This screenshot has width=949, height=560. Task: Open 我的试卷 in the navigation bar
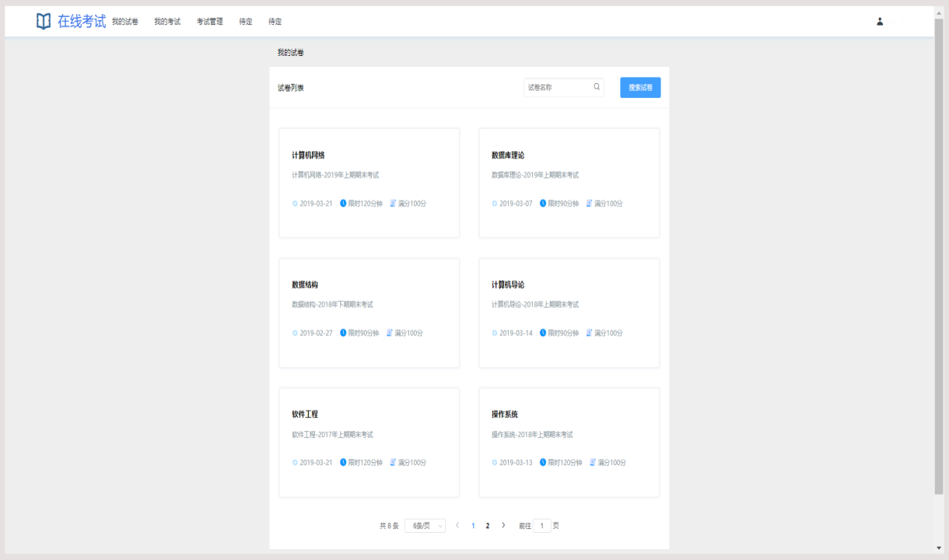tap(125, 22)
